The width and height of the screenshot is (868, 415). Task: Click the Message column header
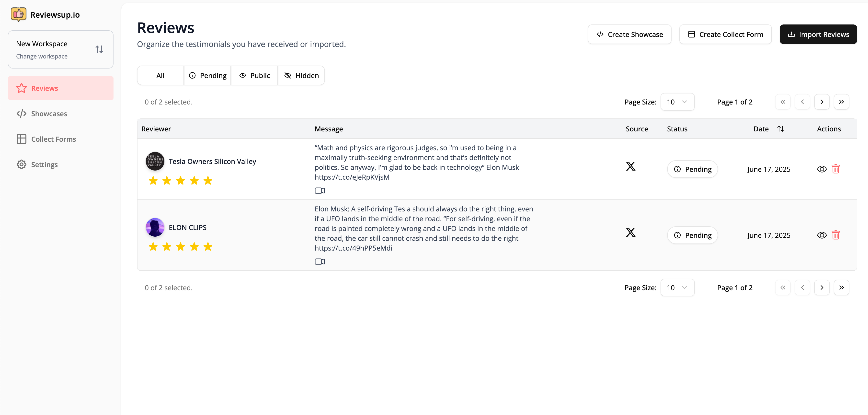(x=329, y=129)
